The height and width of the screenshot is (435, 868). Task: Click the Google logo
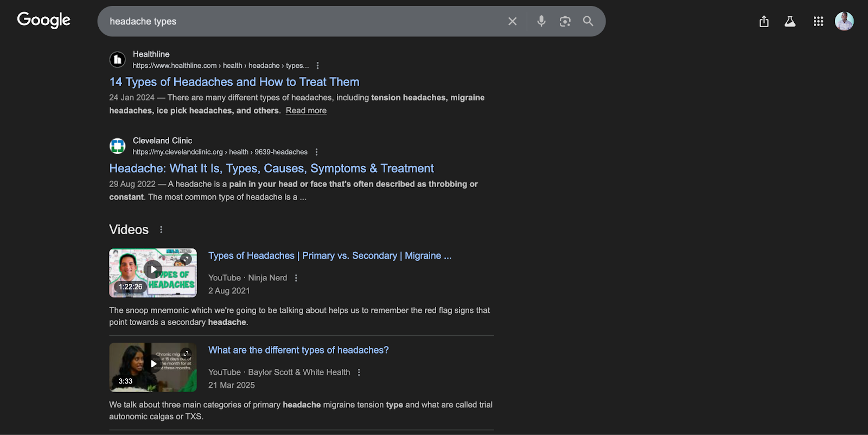44,20
